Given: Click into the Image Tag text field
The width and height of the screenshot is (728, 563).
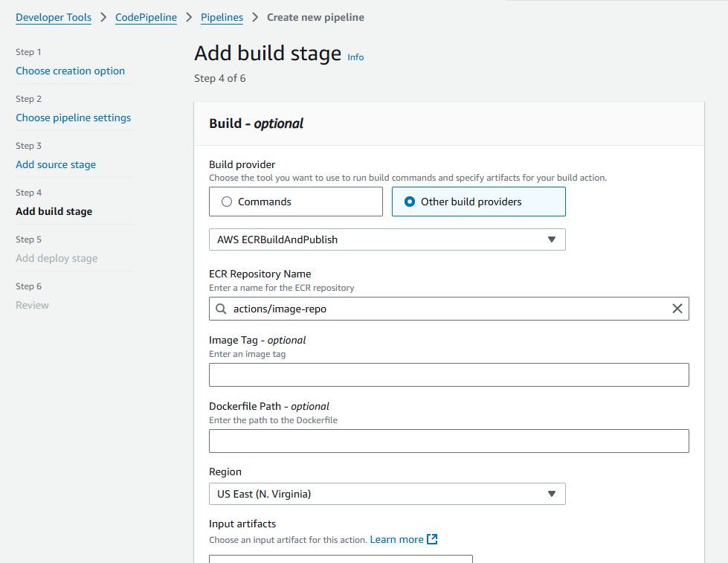Looking at the screenshot, I should click(x=448, y=375).
